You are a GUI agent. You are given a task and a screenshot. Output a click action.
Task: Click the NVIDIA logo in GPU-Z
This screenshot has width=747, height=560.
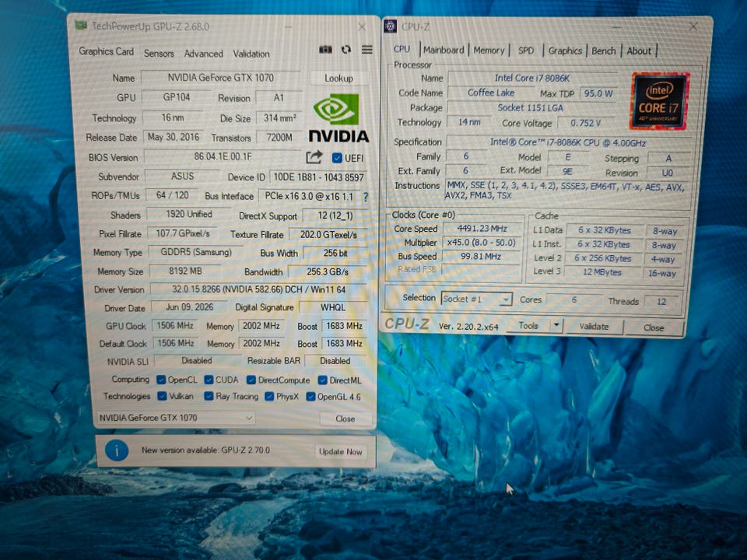(338, 118)
